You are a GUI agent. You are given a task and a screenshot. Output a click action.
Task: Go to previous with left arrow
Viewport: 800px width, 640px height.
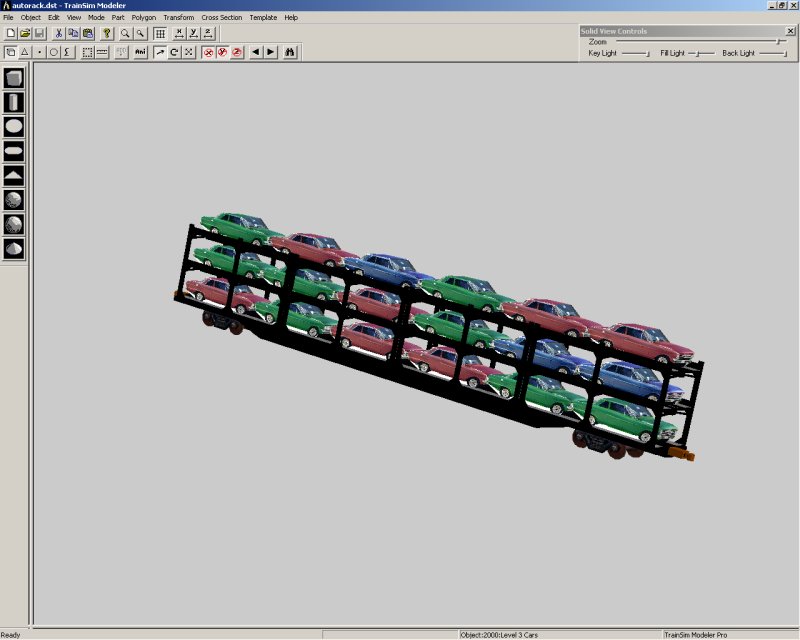[256, 52]
